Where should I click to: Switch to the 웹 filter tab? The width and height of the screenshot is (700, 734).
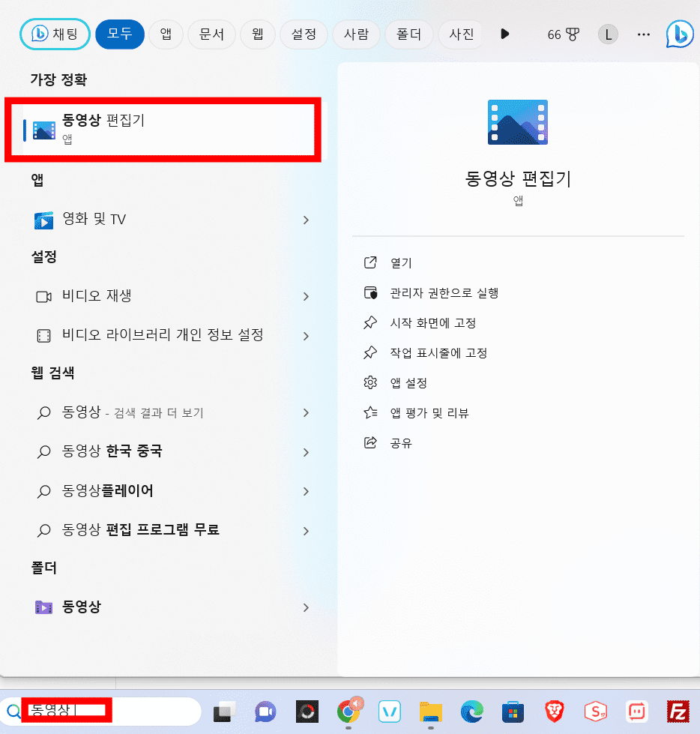point(257,34)
